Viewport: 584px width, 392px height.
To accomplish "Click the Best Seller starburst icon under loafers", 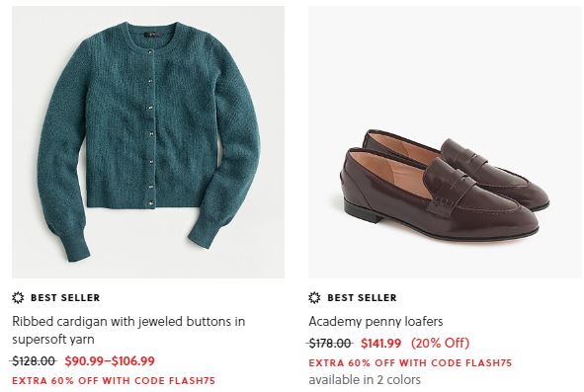I will coord(314,298).
